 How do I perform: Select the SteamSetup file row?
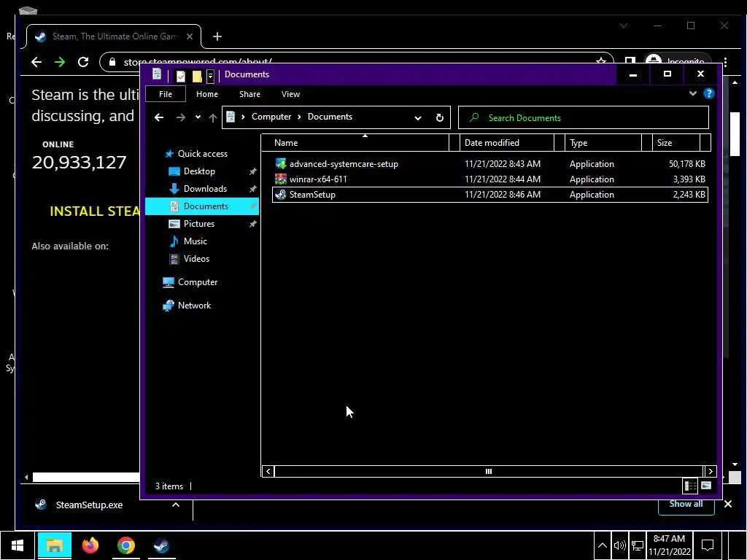click(489, 194)
